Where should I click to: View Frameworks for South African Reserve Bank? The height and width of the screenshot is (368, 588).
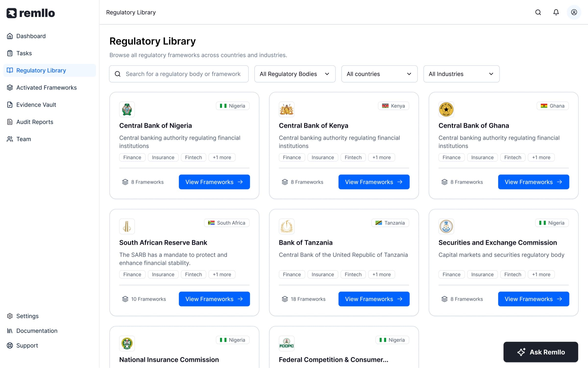click(214, 299)
